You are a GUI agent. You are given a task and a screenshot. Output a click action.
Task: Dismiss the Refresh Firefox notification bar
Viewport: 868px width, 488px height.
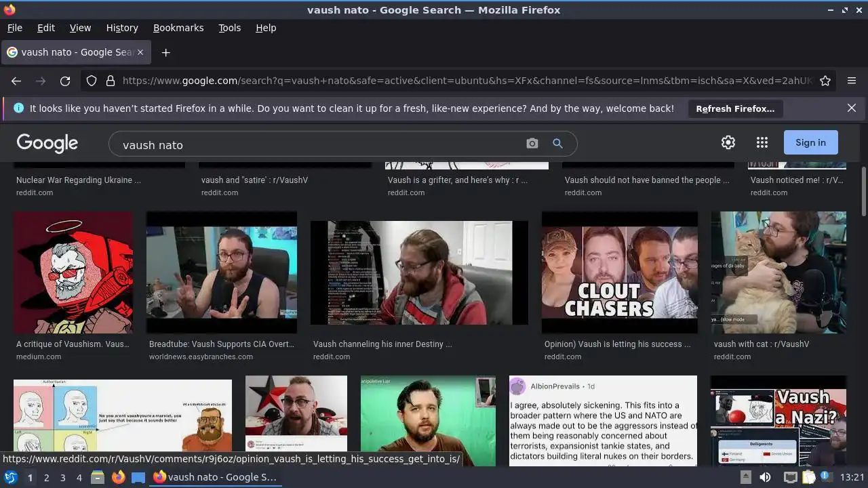click(852, 108)
